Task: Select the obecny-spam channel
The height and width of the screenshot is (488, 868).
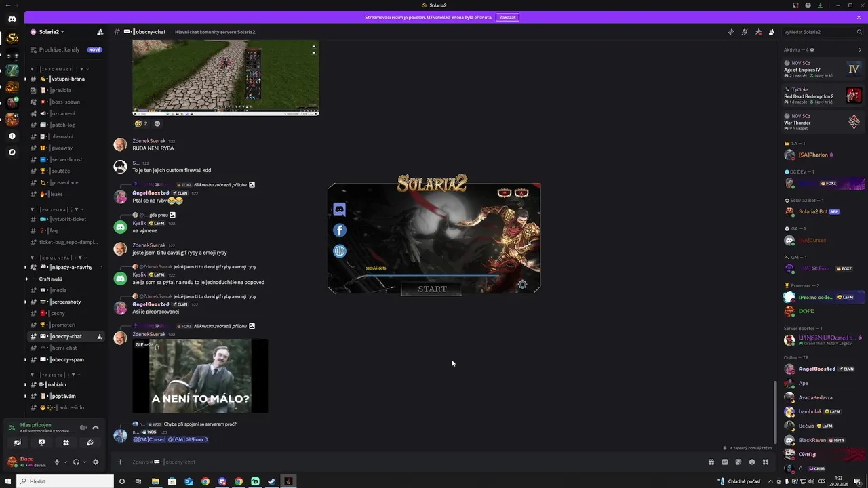Action: 66,359
